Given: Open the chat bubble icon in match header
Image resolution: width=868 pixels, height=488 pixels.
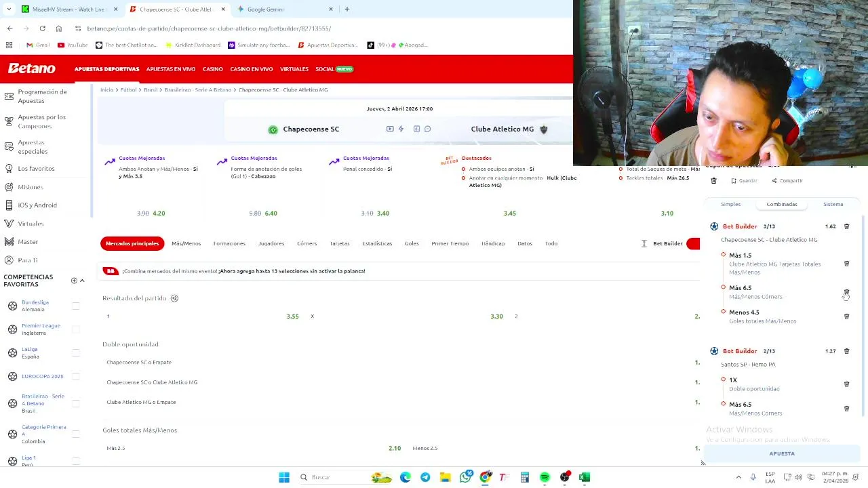Looking at the screenshot, I should tap(427, 129).
